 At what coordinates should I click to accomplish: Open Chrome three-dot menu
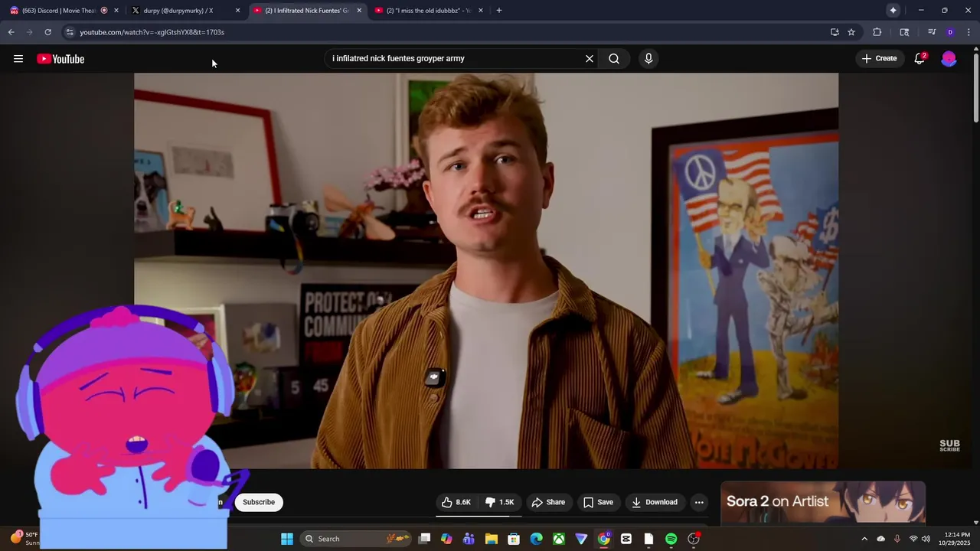tap(969, 32)
